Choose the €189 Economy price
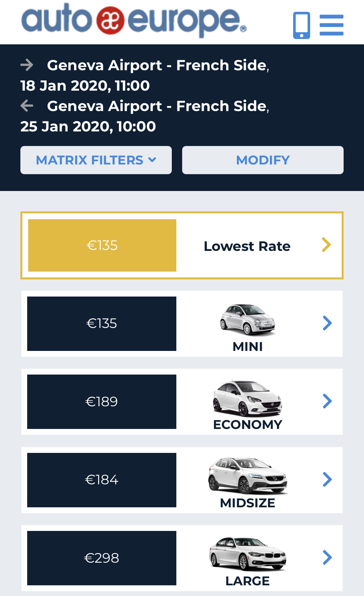Viewport: 364px width, 596px height. pyautogui.click(x=102, y=402)
